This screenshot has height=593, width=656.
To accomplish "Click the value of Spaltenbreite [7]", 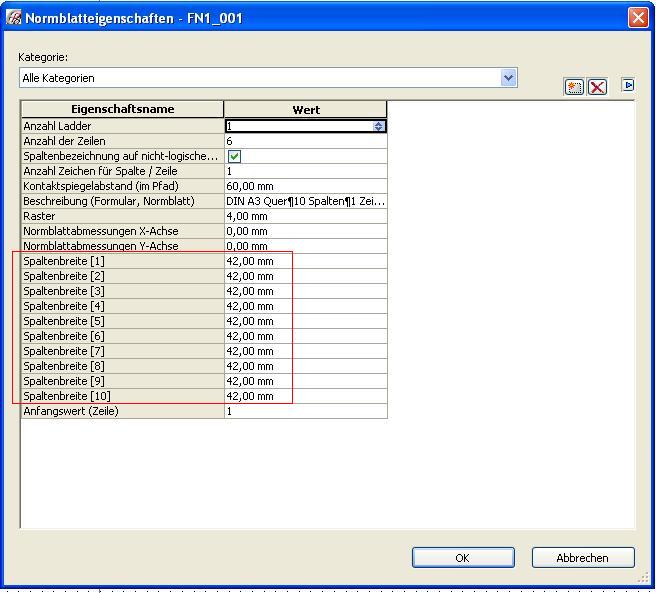I will click(x=306, y=351).
